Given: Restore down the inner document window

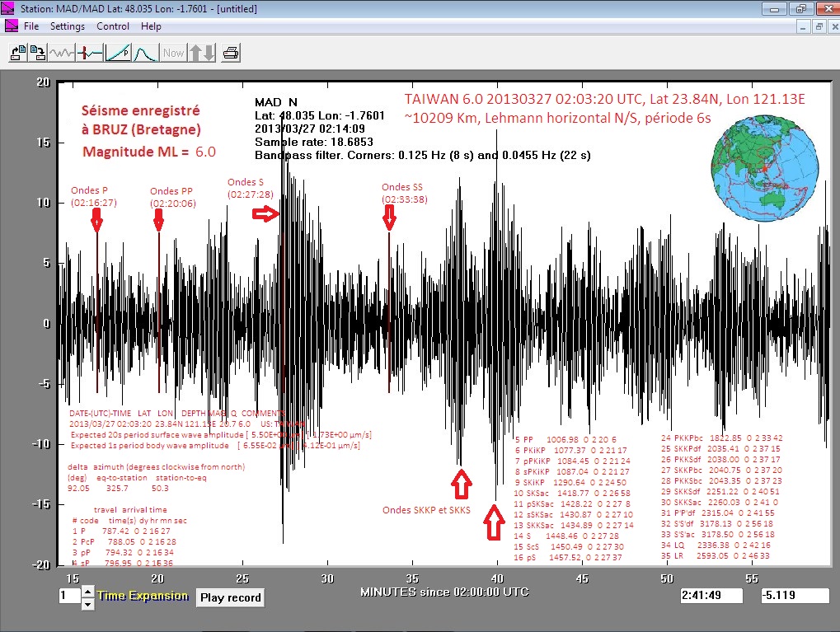Looking at the screenshot, I should 819,26.
